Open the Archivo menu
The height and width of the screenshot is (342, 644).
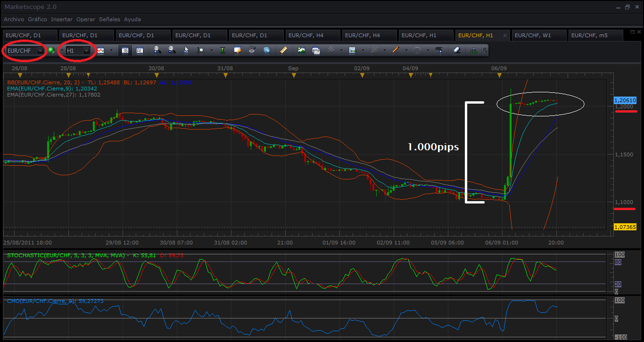[x=14, y=19]
